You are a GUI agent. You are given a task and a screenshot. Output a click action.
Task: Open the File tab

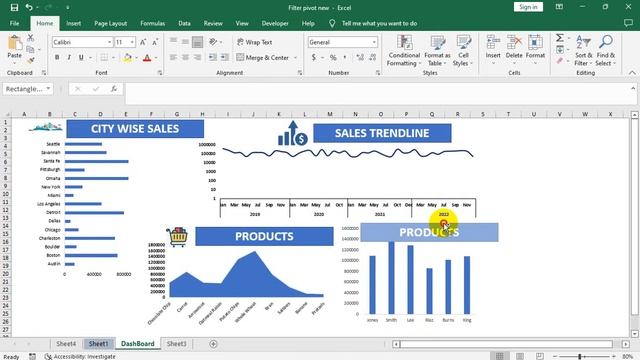tap(14, 23)
